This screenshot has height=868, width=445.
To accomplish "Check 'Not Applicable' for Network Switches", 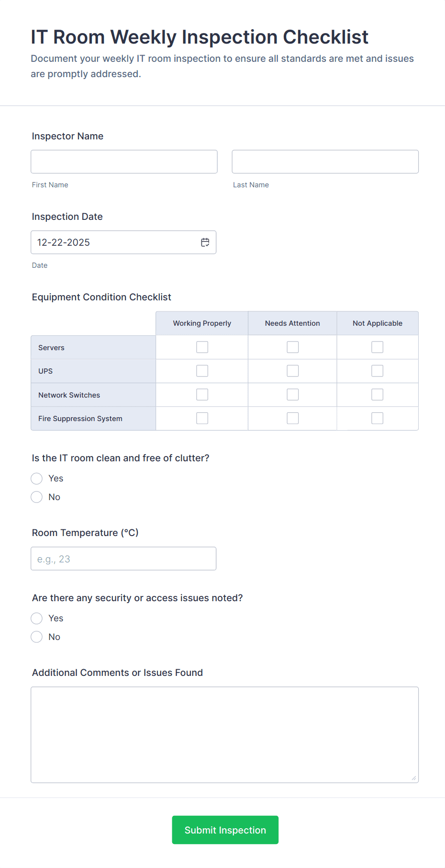I will coord(377,394).
